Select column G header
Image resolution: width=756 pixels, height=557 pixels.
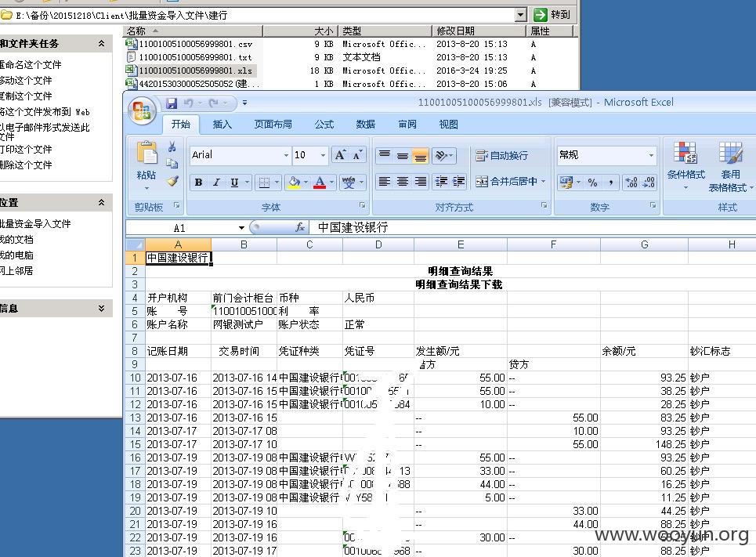(x=644, y=244)
